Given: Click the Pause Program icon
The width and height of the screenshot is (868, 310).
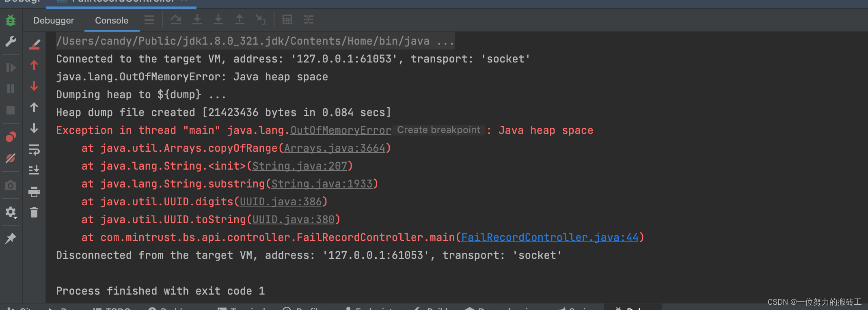Looking at the screenshot, I should click(x=11, y=89).
